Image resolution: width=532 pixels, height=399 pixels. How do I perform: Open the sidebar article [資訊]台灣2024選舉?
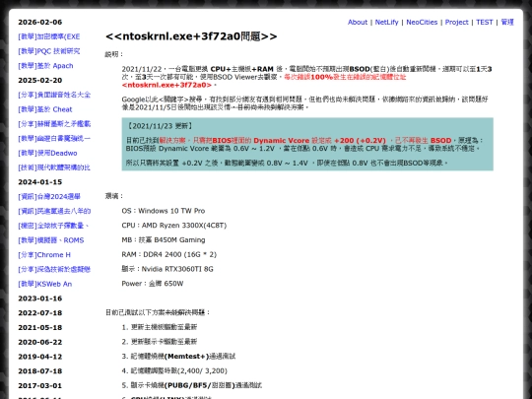(49, 196)
